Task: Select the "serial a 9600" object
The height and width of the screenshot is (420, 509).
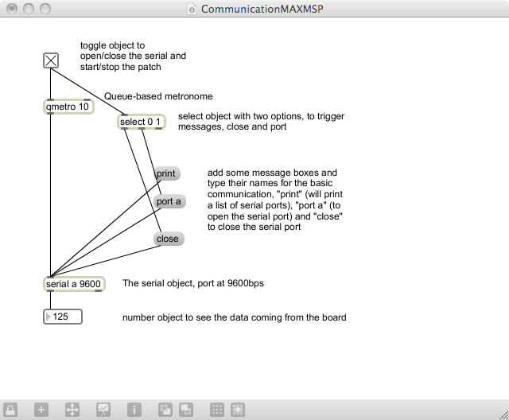Action: (x=73, y=284)
